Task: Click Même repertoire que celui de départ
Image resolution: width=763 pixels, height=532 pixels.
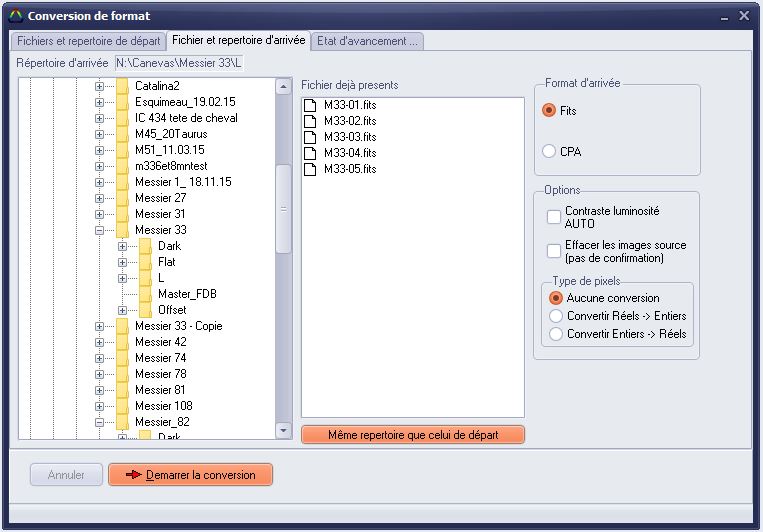Action: [x=412, y=435]
